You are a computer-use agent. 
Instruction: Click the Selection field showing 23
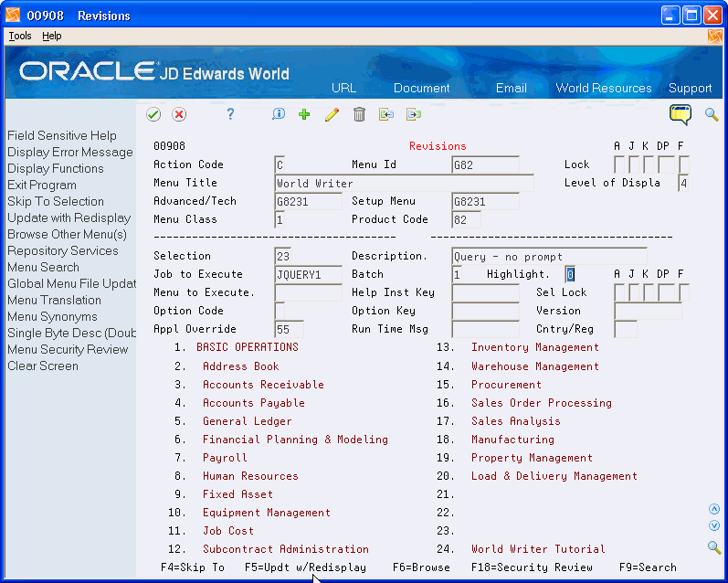click(x=283, y=257)
